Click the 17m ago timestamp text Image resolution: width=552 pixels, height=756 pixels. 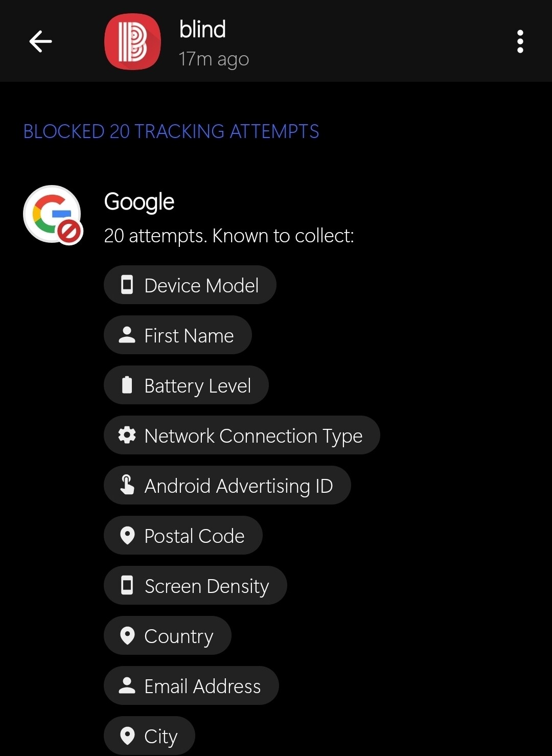click(214, 58)
